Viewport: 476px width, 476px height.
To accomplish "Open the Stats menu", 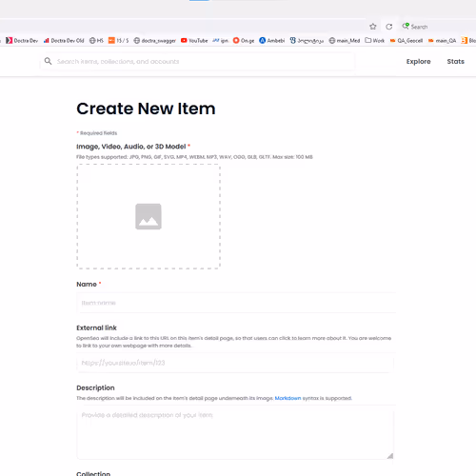I will point(455,62).
